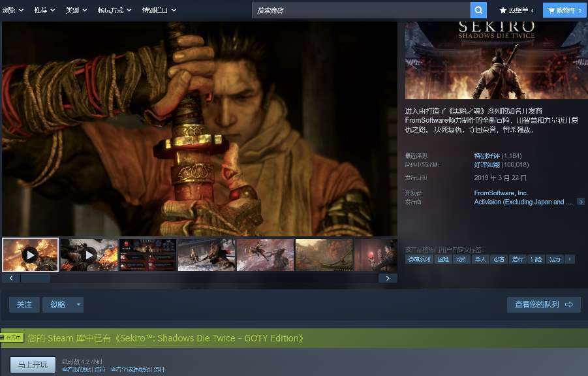Viewport: 588px width, 376px height.
Task: Open the FromSoftware, Inc. developer link
Action: pos(501,193)
